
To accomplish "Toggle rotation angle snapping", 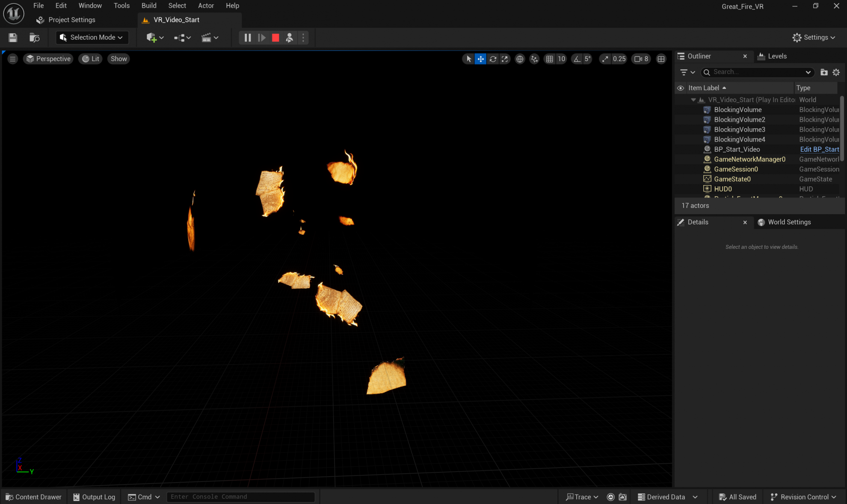I will 577,59.
